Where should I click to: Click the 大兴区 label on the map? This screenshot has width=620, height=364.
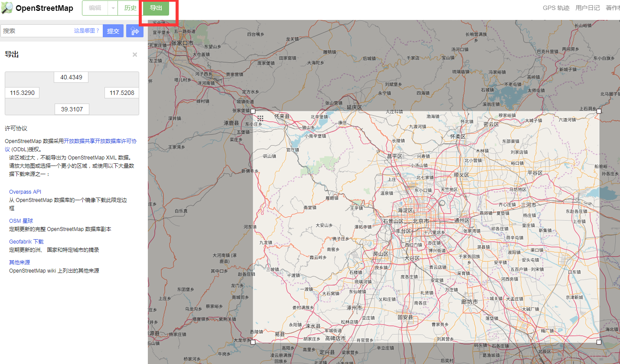coord(412,258)
